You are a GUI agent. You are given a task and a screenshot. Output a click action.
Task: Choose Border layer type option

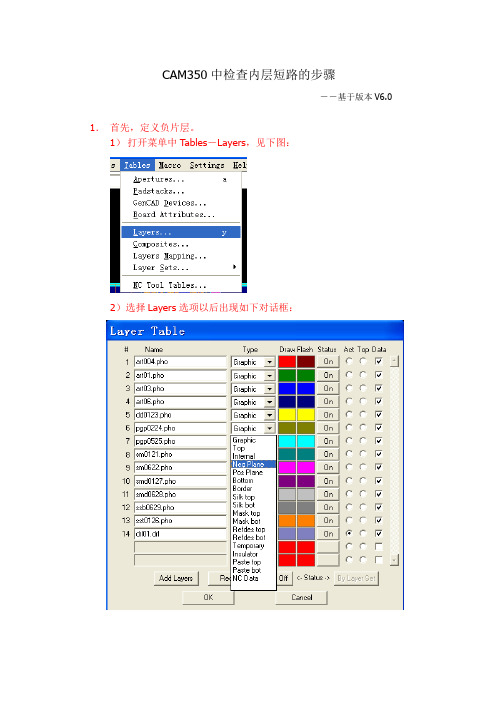[x=253, y=488]
